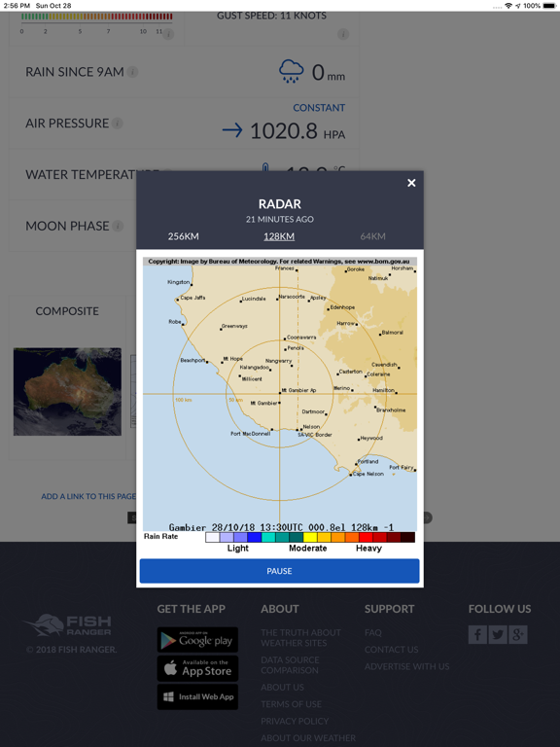Open the Apple App Store badge
Image resolution: width=560 pixels, height=747 pixels.
[x=197, y=668]
